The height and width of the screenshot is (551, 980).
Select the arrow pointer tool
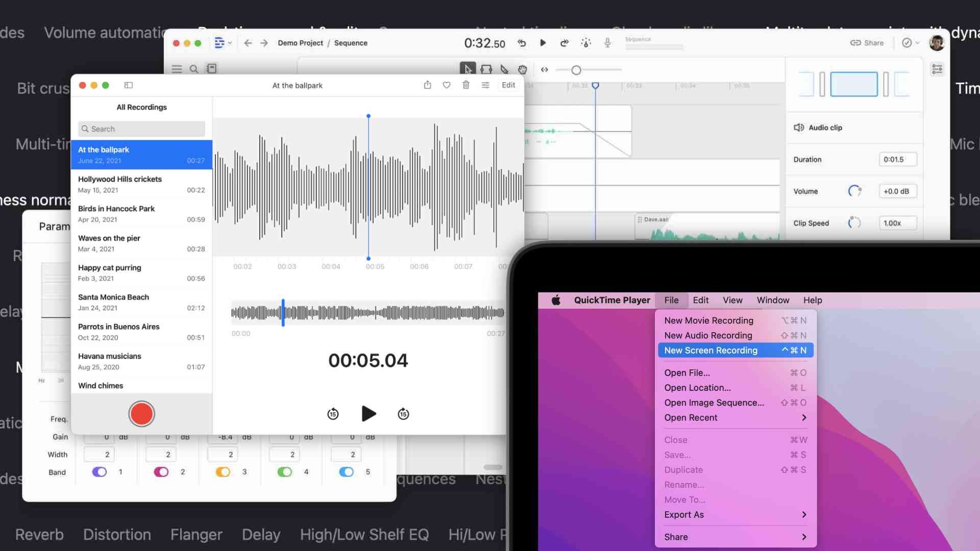468,69
